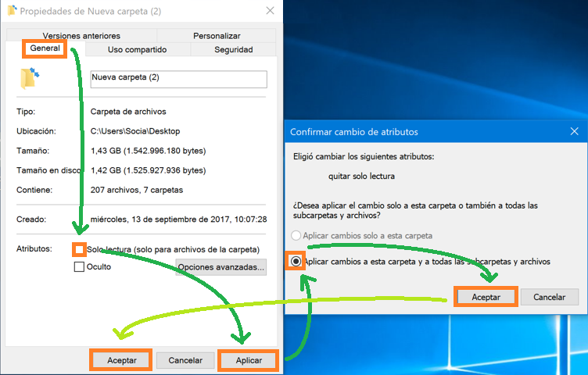The width and height of the screenshot is (588, 375).
Task: Click the Confirmar cambio de atributos title
Action: 354,132
